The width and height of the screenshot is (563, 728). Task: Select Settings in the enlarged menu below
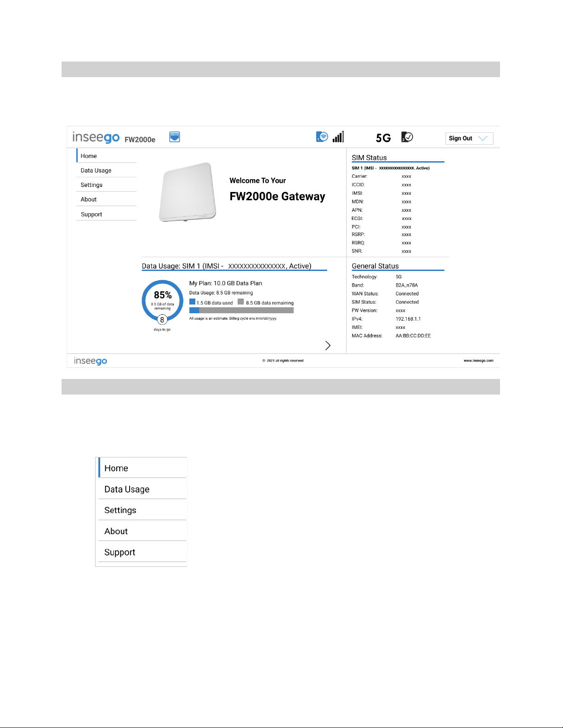click(142, 510)
